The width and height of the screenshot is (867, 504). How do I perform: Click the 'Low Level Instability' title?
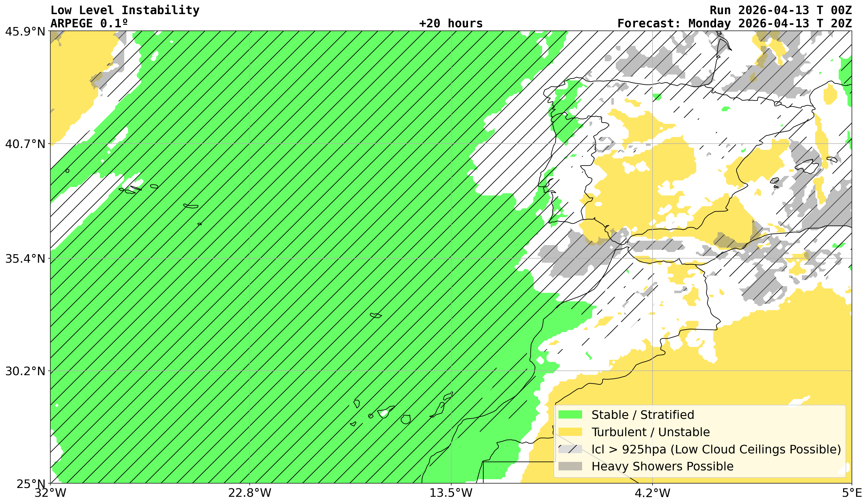pos(125,10)
